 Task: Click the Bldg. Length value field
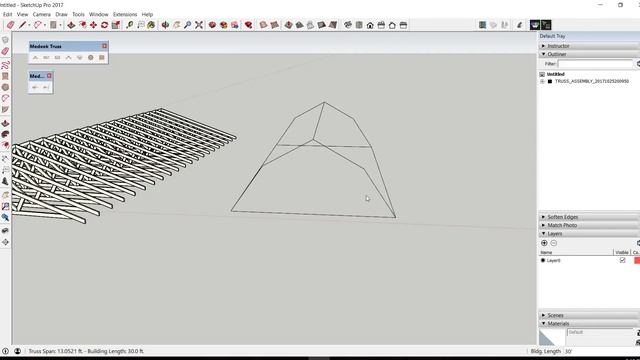click(602, 351)
